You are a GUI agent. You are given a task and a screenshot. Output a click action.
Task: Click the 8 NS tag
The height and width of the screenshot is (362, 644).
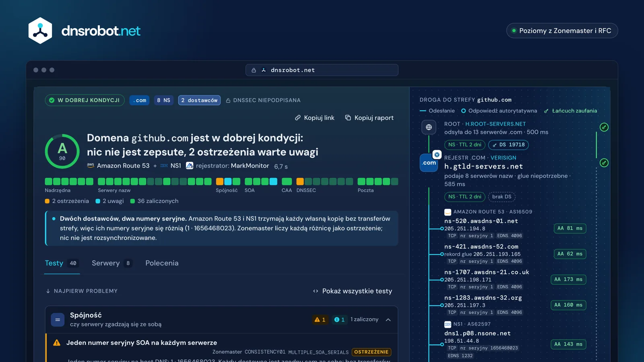pyautogui.click(x=163, y=100)
